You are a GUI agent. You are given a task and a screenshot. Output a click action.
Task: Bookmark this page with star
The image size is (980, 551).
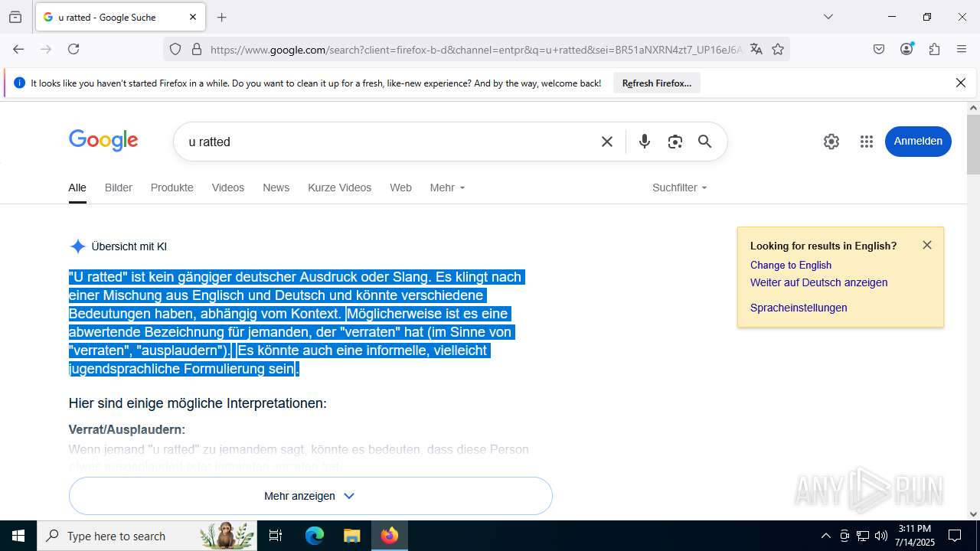coord(778,49)
